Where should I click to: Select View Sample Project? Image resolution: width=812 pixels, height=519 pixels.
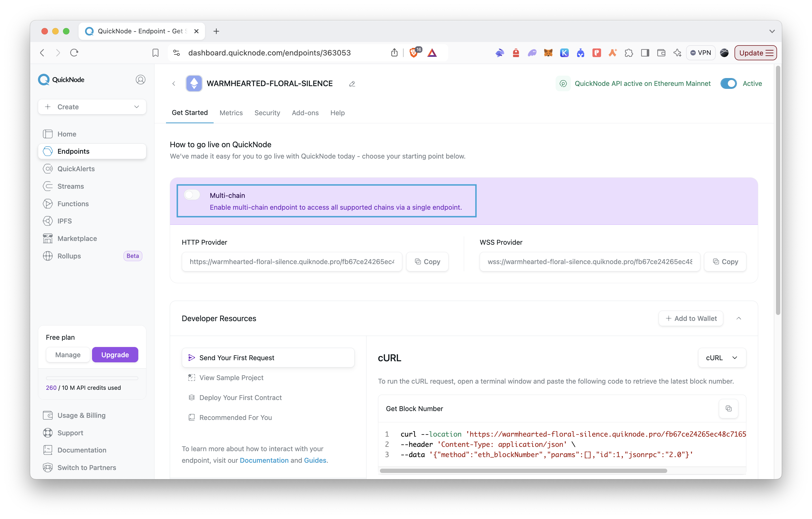(268, 378)
